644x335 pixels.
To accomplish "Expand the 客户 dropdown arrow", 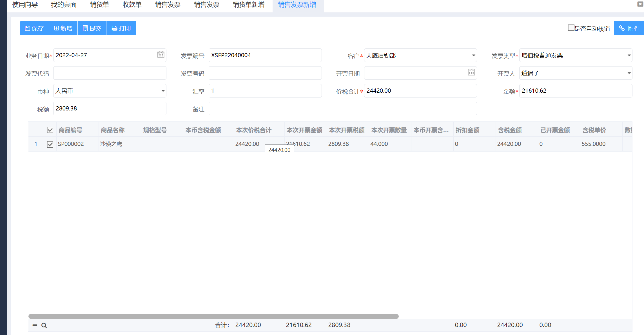I will (x=474, y=56).
